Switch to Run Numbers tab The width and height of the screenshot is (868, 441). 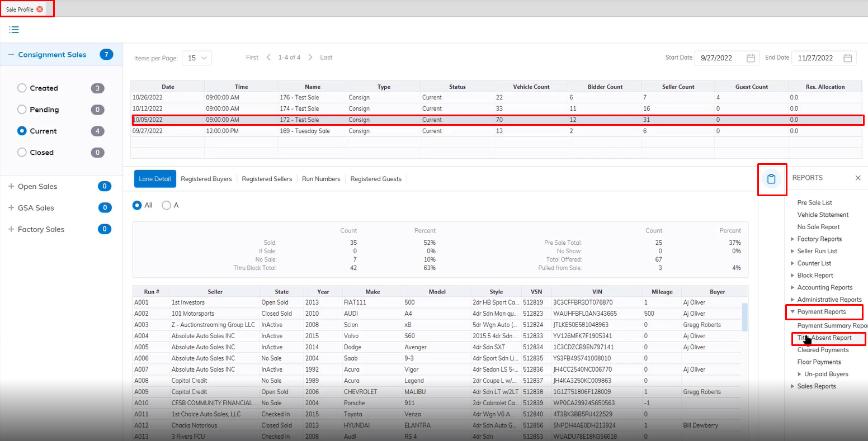(321, 179)
